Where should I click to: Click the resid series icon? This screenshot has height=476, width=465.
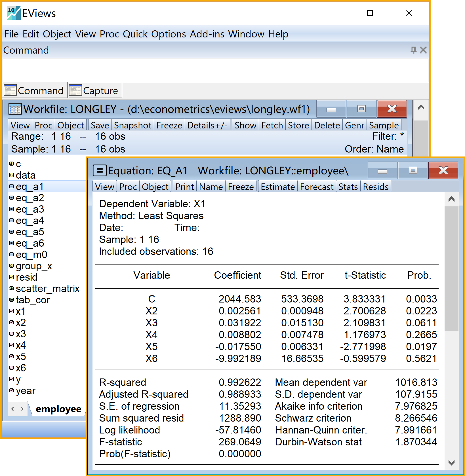[x=11, y=277]
